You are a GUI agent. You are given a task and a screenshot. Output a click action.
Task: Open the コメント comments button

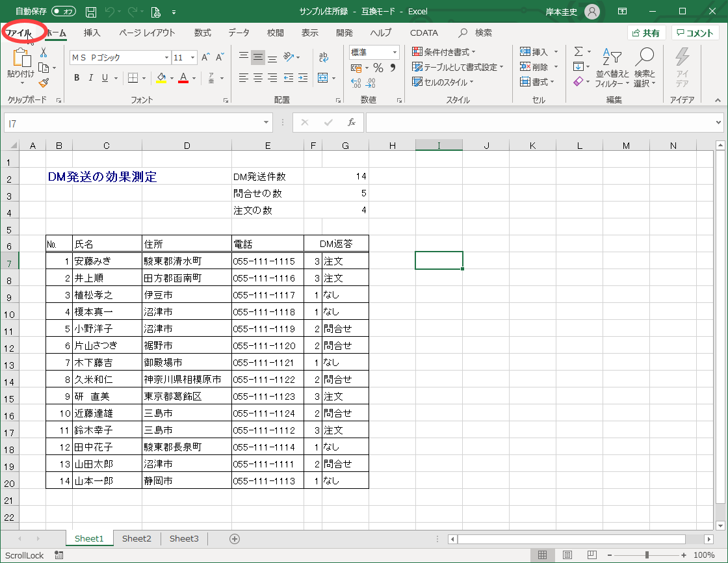pyautogui.click(x=695, y=33)
